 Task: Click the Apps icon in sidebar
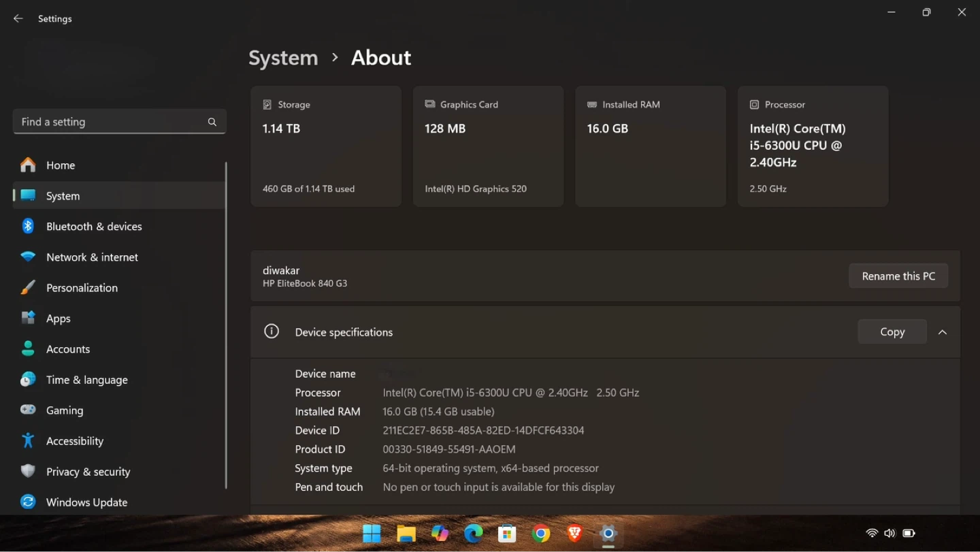pos(28,318)
